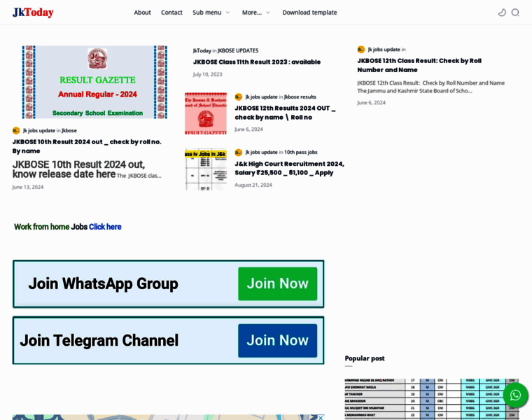The width and height of the screenshot is (532, 420).
Task: Open JKBOSE Class 11th Result 2023 article
Action: 257,62
